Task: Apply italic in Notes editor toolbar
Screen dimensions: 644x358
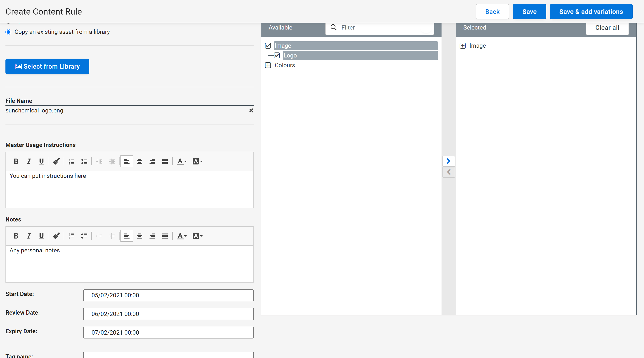Action: (x=29, y=236)
